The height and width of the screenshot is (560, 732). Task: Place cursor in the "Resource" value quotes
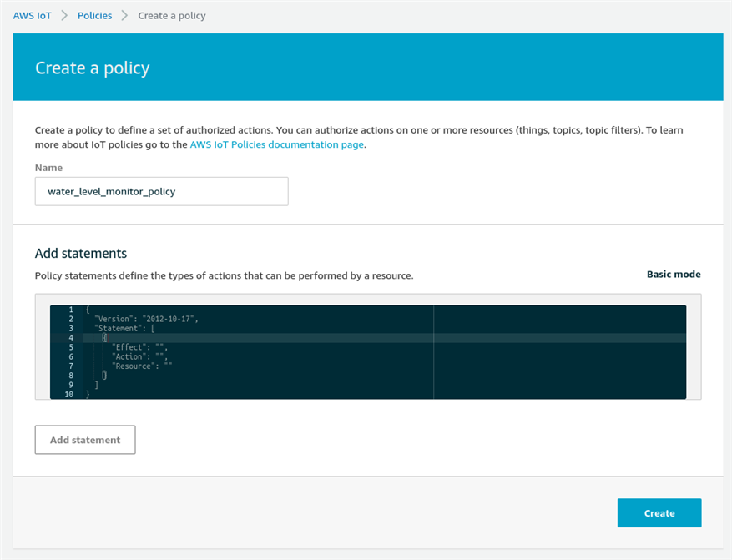169,366
